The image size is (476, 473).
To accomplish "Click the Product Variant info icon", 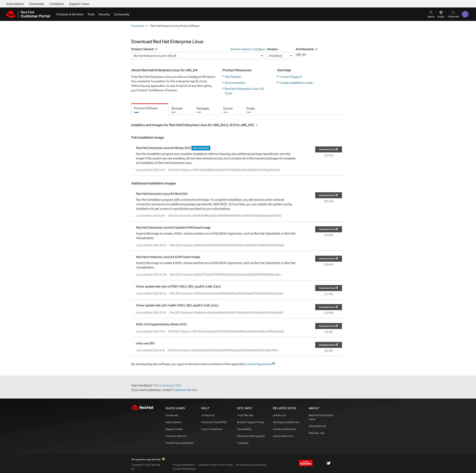I will click(x=156, y=49).
